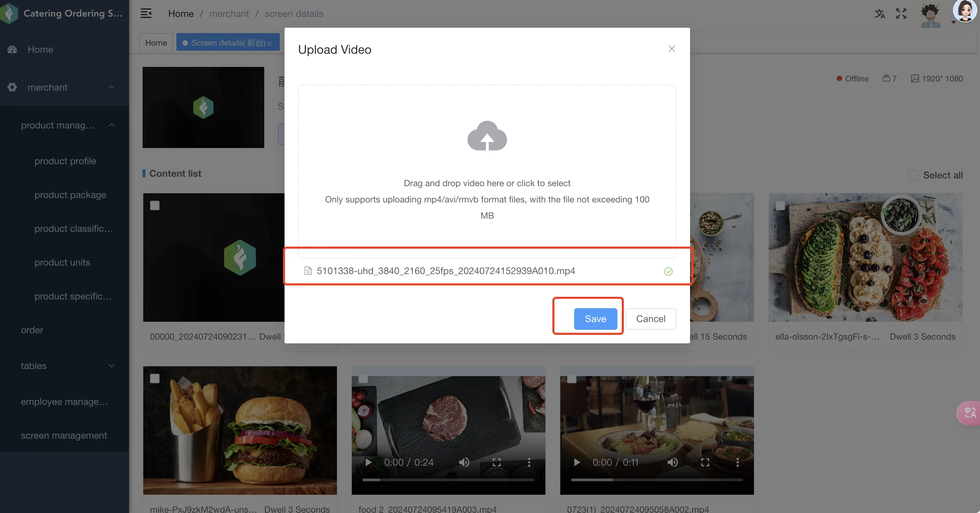Click the floating pink translate button

click(x=969, y=413)
